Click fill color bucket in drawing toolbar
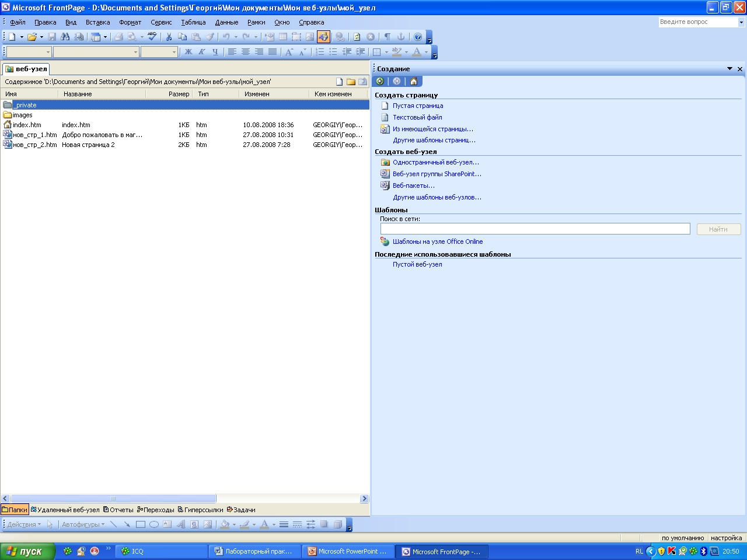Viewport: 747px width, 560px height. point(225,524)
